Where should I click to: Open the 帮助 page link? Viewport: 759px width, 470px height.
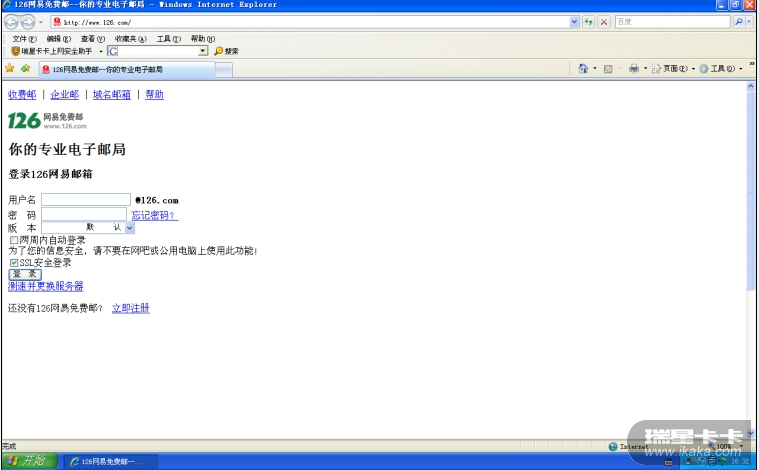click(x=154, y=94)
